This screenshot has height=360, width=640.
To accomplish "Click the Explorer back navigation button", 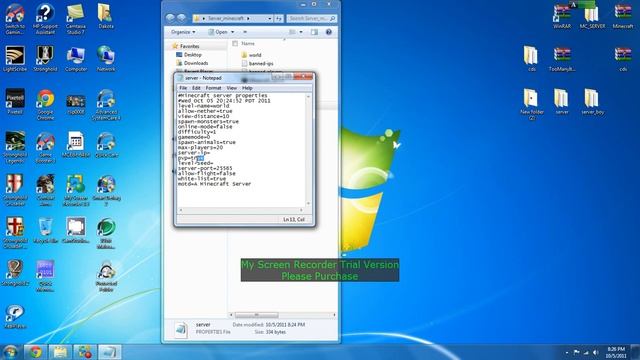I will [x=170, y=18].
